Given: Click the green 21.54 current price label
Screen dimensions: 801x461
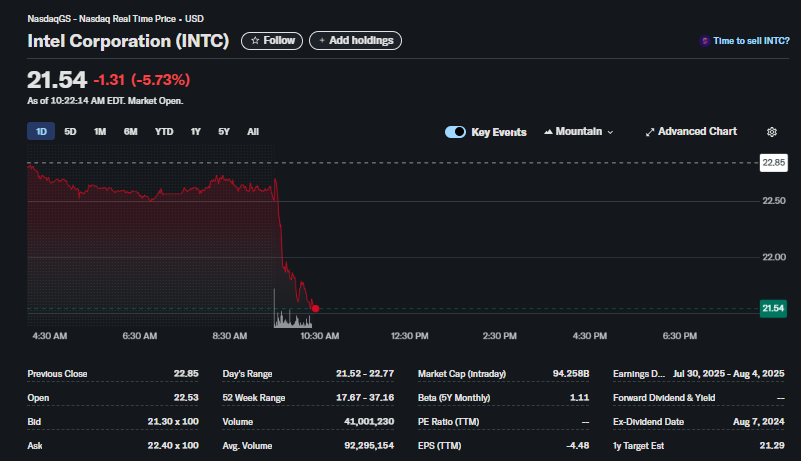Looking at the screenshot, I should 773,308.
